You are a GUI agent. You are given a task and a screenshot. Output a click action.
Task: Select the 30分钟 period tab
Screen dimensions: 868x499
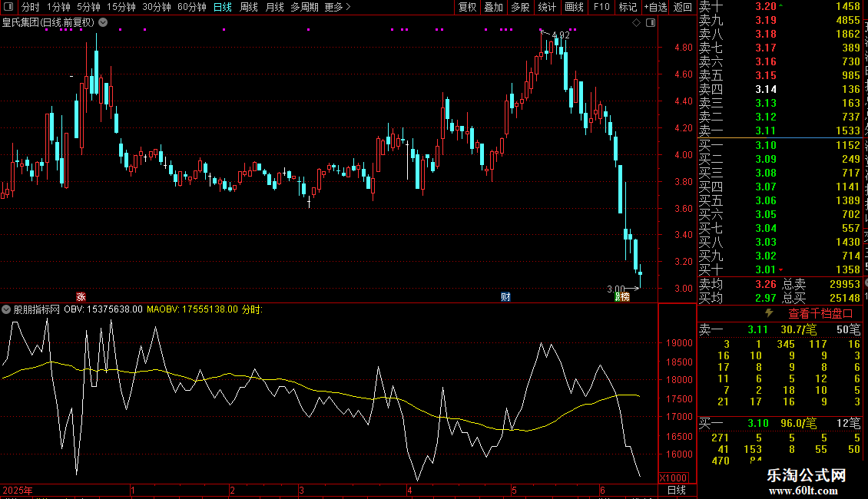click(157, 7)
